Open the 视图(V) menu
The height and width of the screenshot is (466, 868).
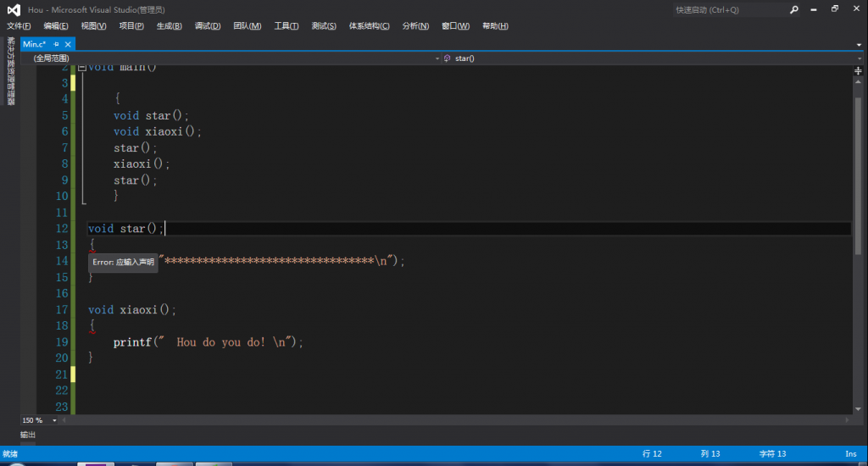[93, 26]
